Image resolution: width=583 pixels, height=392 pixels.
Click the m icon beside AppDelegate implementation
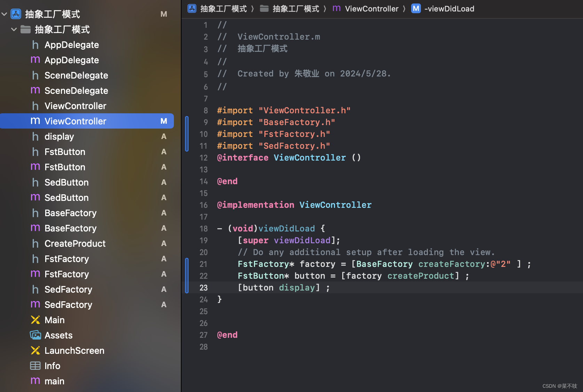point(35,60)
